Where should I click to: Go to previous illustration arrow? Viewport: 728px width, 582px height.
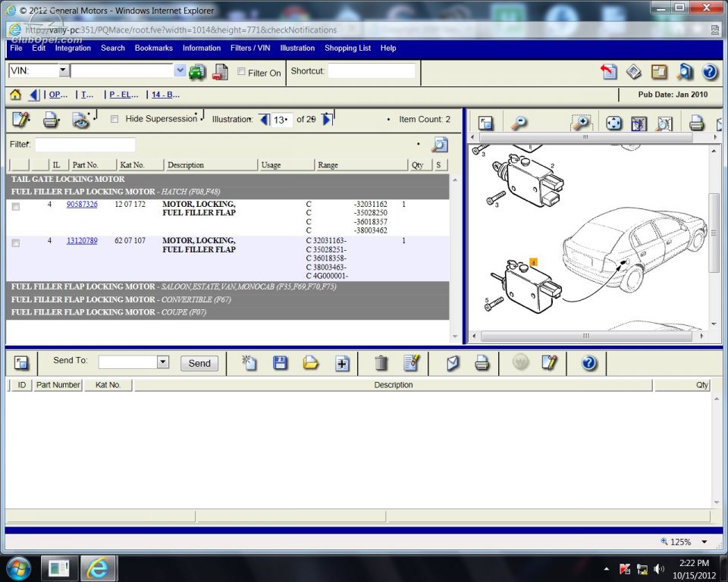[x=264, y=120]
